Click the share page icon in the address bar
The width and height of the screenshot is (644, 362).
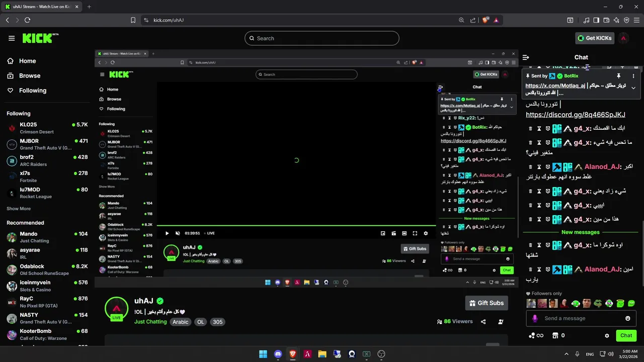tap(473, 20)
